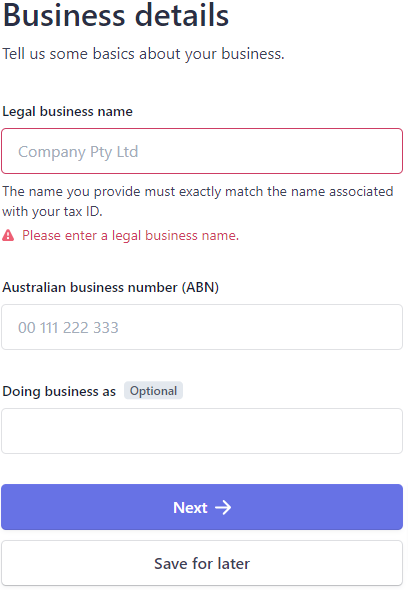Click the Legal business name label

coord(67,111)
